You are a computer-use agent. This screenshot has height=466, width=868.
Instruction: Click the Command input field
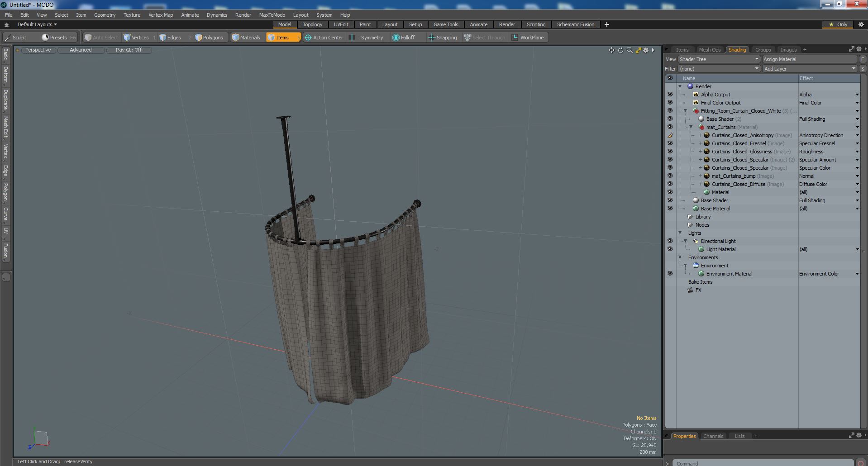coord(763,463)
